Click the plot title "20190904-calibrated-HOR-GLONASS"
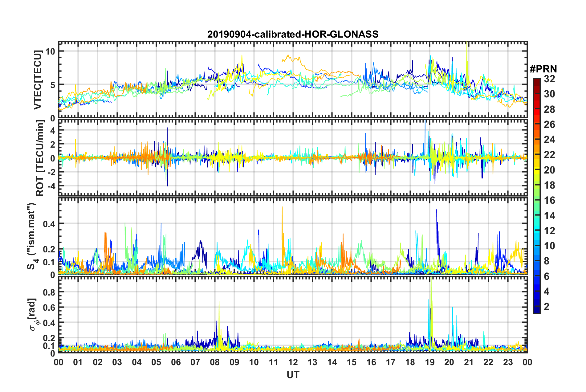Screen dimensions: 586x392 click(293, 34)
